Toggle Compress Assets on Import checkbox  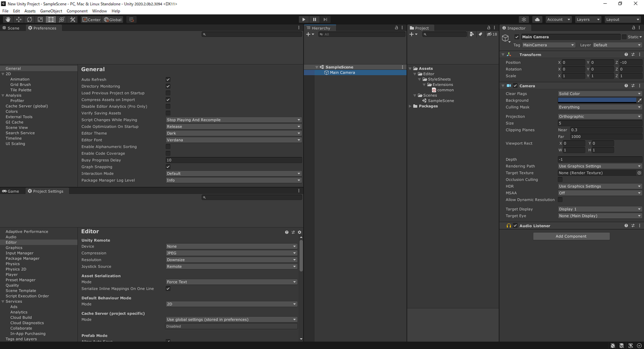pos(168,99)
